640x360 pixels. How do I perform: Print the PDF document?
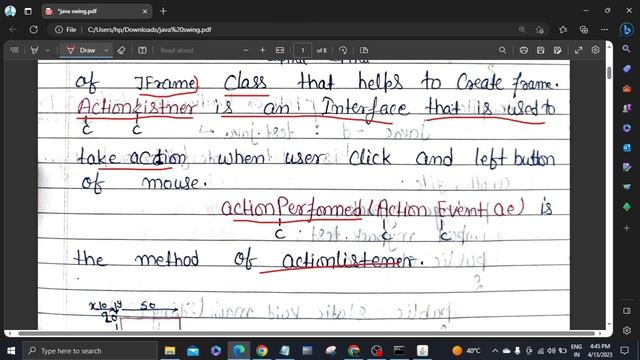click(x=524, y=50)
